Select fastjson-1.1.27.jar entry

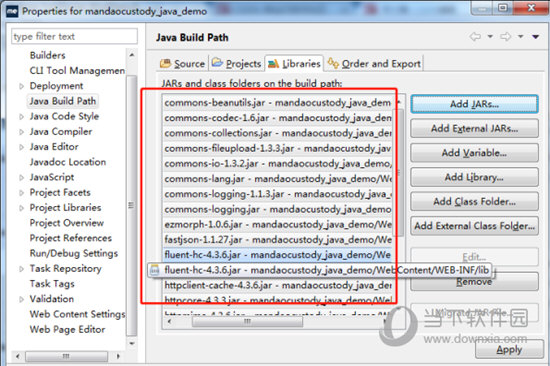[x=277, y=239]
